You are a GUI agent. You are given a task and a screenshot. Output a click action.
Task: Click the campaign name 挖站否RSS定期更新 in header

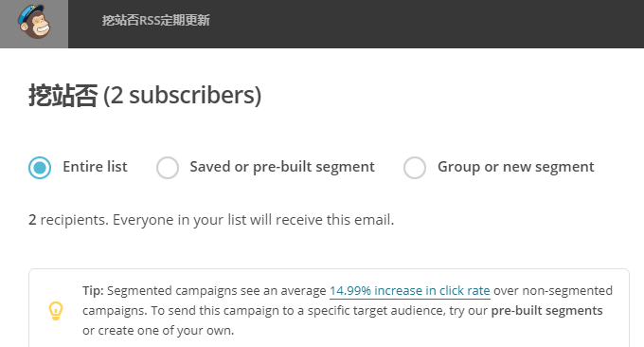click(x=156, y=20)
